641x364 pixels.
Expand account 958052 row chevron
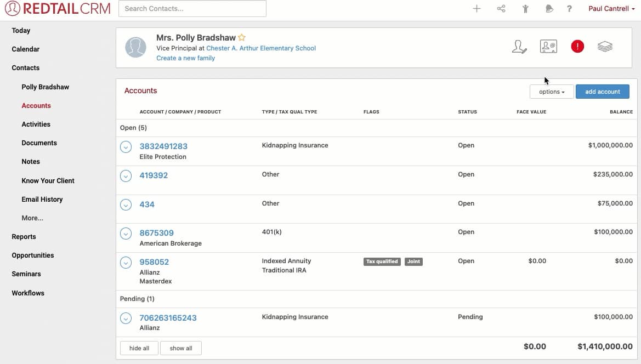coord(126,262)
